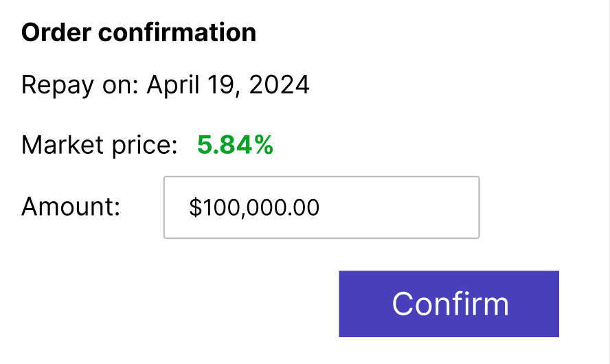Click the Market price label
Image resolution: width=610 pixels, height=364 pixels.
100,145
